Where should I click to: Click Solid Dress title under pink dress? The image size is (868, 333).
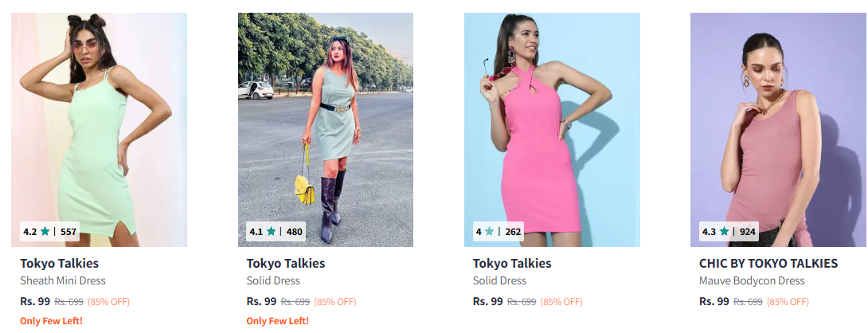499,281
